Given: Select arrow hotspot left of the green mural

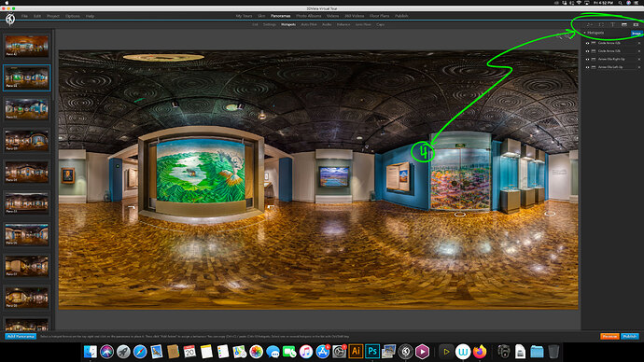Looking at the screenshot, I should point(132,207).
